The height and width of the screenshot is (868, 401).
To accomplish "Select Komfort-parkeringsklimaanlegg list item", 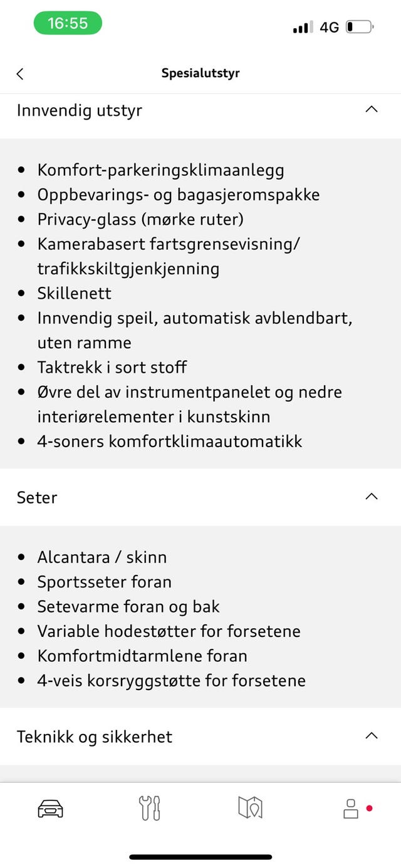I will 160,170.
